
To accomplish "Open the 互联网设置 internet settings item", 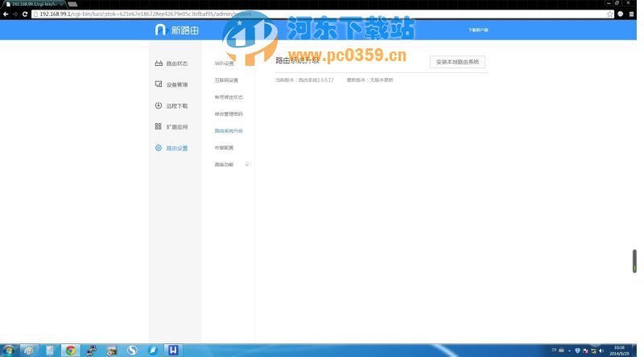I will pos(226,80).
